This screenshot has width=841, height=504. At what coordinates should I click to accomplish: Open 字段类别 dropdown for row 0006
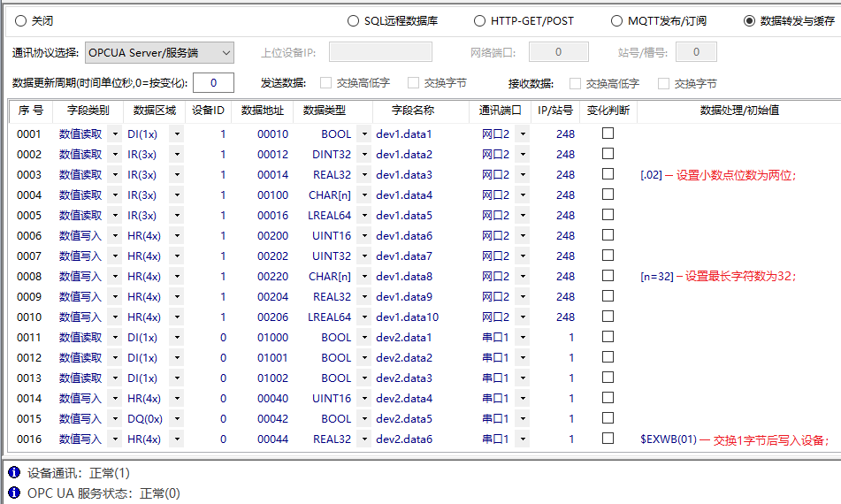(x=115, y=235)
